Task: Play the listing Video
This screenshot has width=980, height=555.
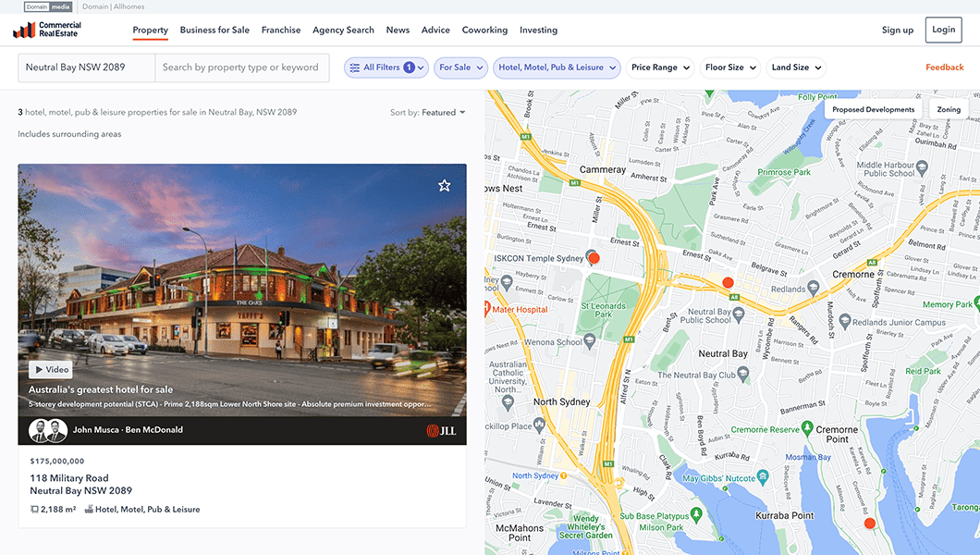Action: pyautogui.click(x=51, y=369)
